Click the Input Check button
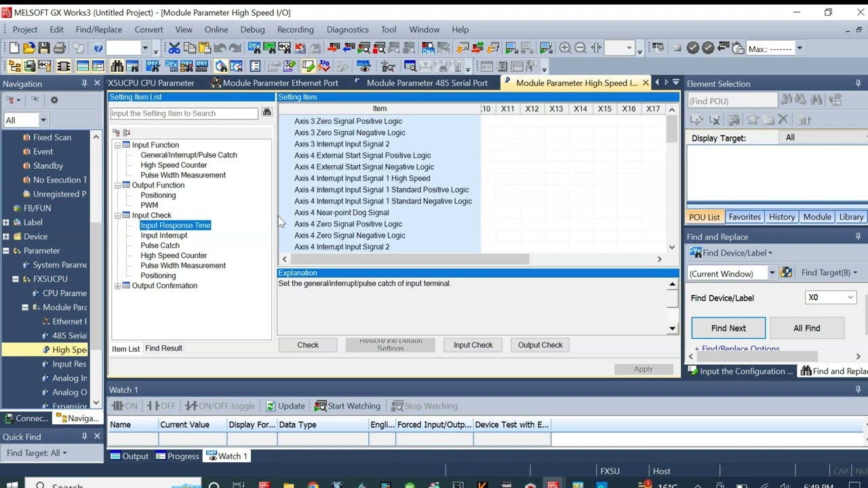868x488 pixels. [473, 345]
